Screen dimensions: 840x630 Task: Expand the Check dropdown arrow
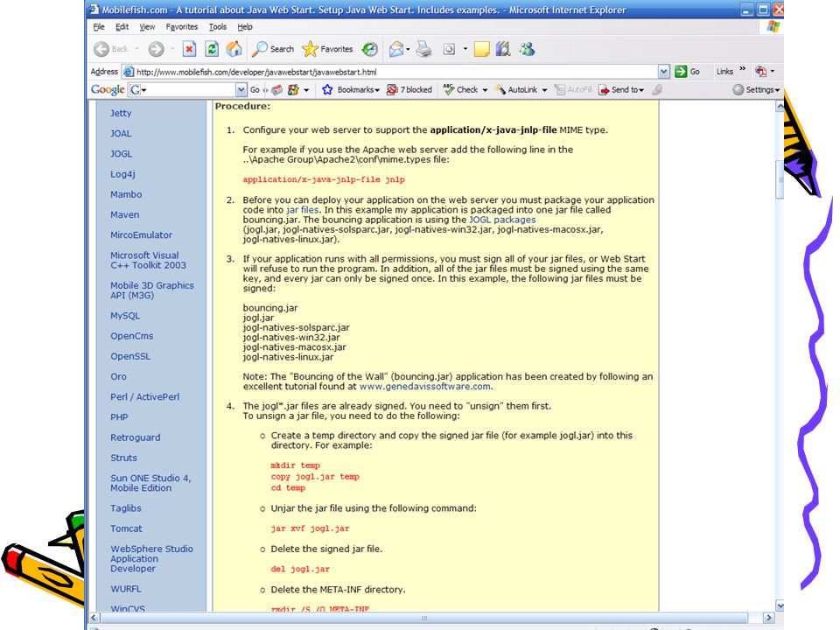tap(485, 90)
